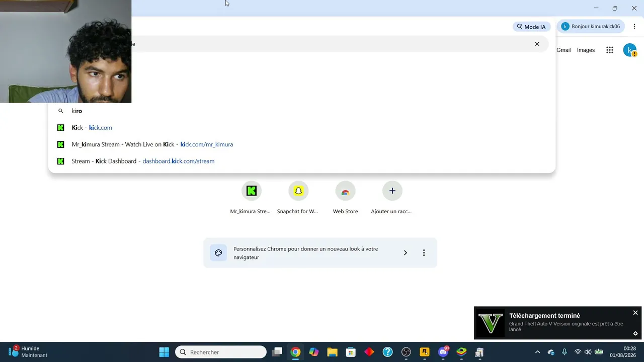
Task: Open the Web Store shortcut
Action: (x=345, y=198)
